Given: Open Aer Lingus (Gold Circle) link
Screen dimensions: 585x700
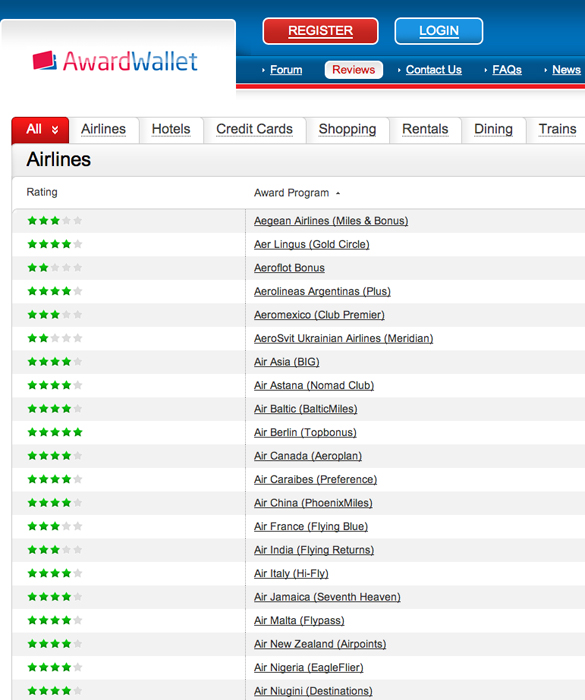Looking at the screenshot, I should [311, 244].
